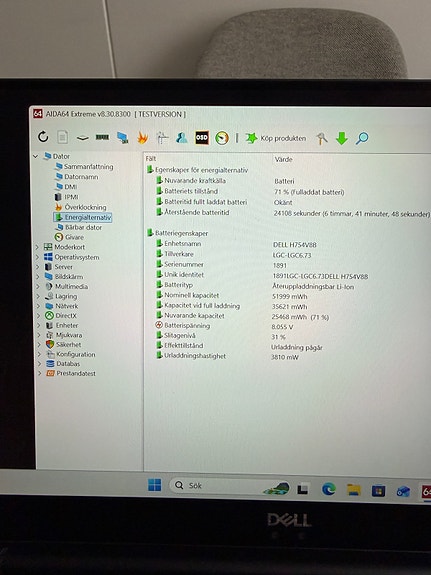Click the Köp produkten button
Screen dimensions: 431x575
click(x=276, y=138)
